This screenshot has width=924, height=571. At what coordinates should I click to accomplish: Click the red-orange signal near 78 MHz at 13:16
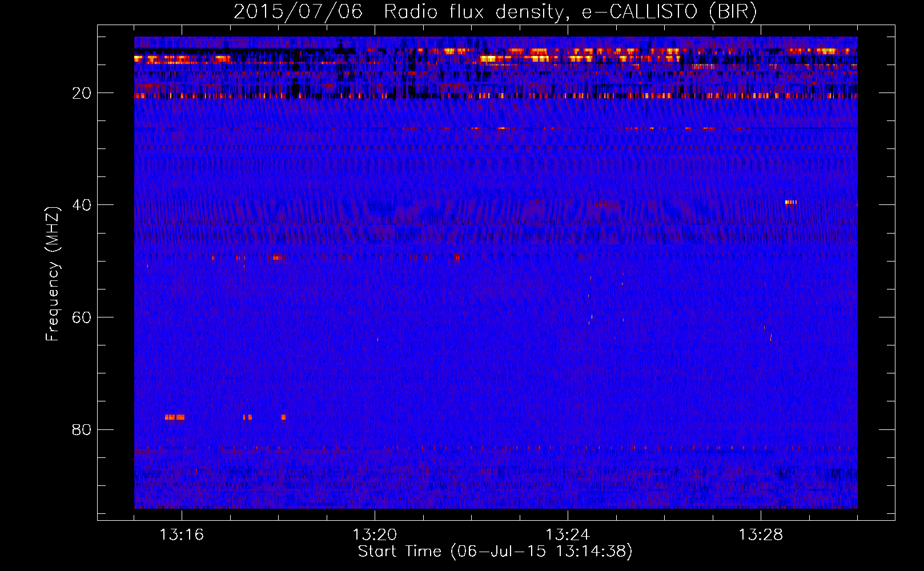coord(175,417)
